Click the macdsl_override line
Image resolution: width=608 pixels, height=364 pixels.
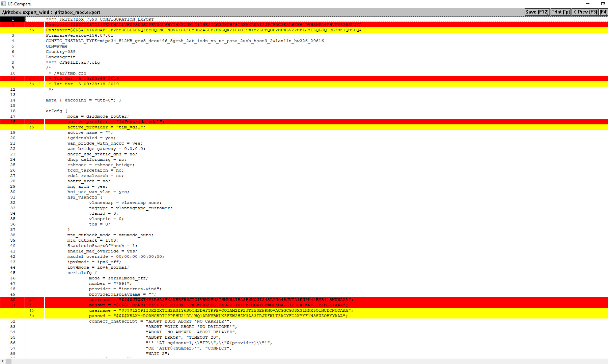coord(116,256)
